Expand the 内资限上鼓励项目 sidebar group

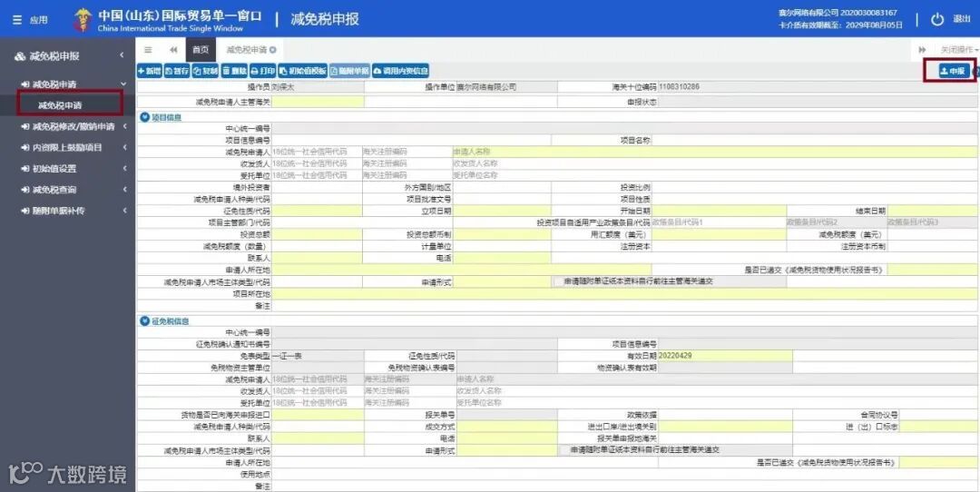(x=67, y=148)
